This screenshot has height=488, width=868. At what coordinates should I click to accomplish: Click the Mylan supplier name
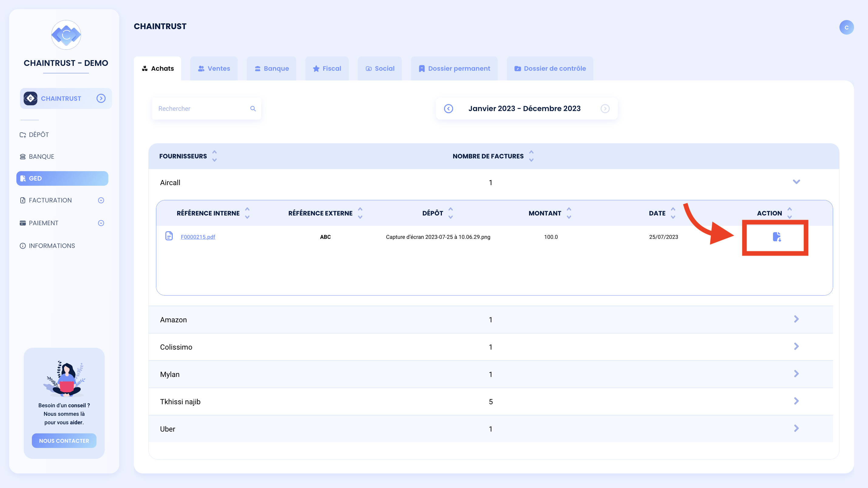(170, 374)
